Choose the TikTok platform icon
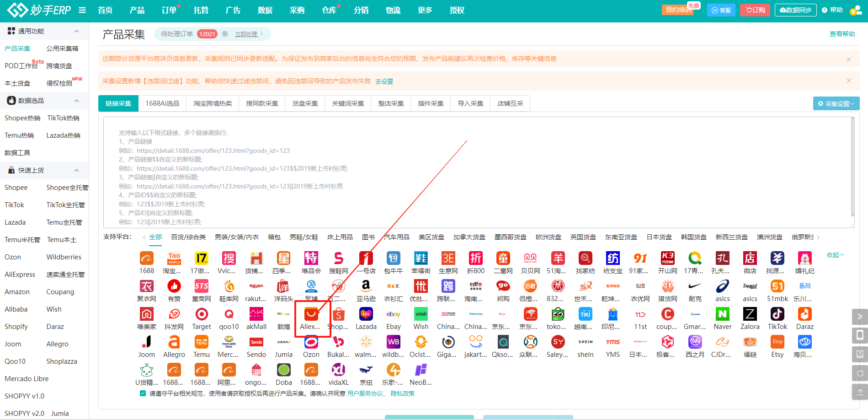Image resolution: width=868 pixels, height=420 pixels. [777, 314]
